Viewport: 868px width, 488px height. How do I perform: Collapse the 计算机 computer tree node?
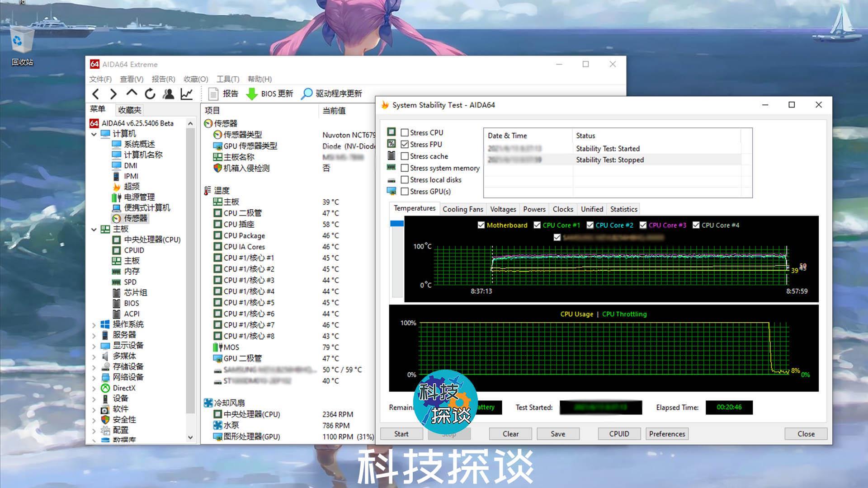[94, 134]
